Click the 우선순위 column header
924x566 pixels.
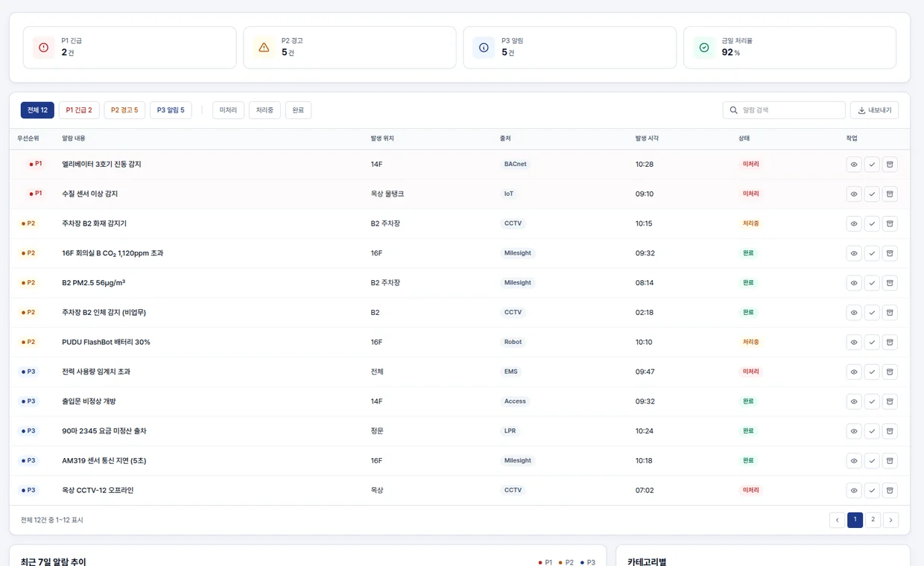(x=28, y=139)
